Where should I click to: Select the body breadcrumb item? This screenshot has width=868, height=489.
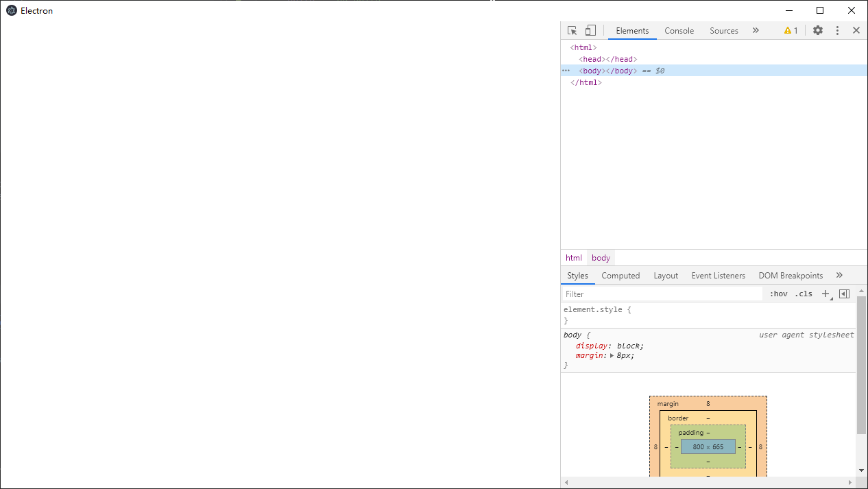point(601,257)
